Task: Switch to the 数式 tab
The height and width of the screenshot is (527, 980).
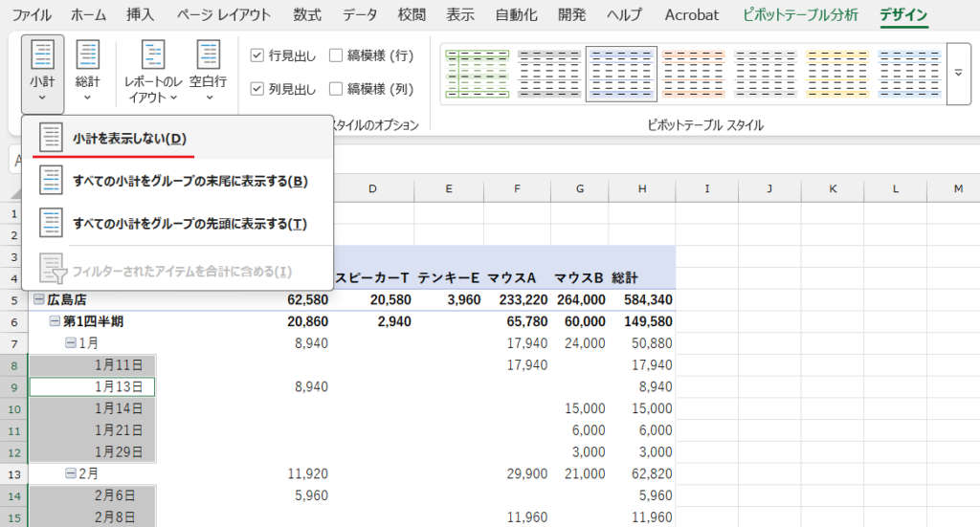Action: pos(307,15)
